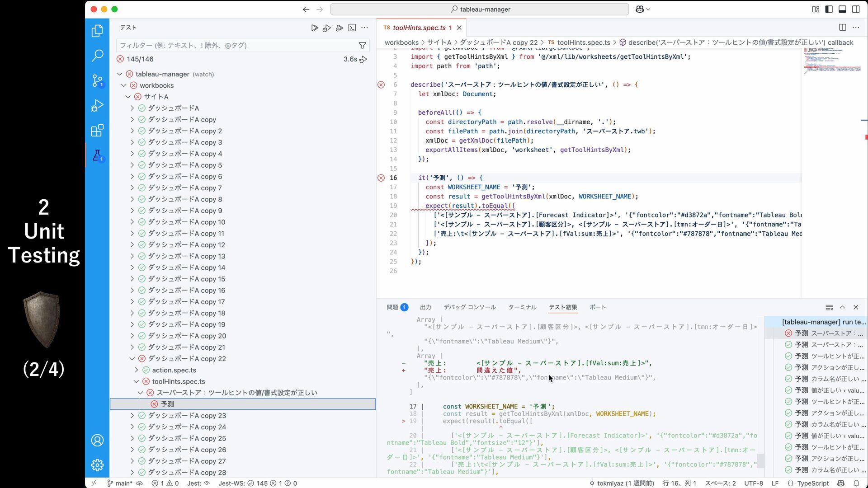Open customize layout control

pos(816,9)
